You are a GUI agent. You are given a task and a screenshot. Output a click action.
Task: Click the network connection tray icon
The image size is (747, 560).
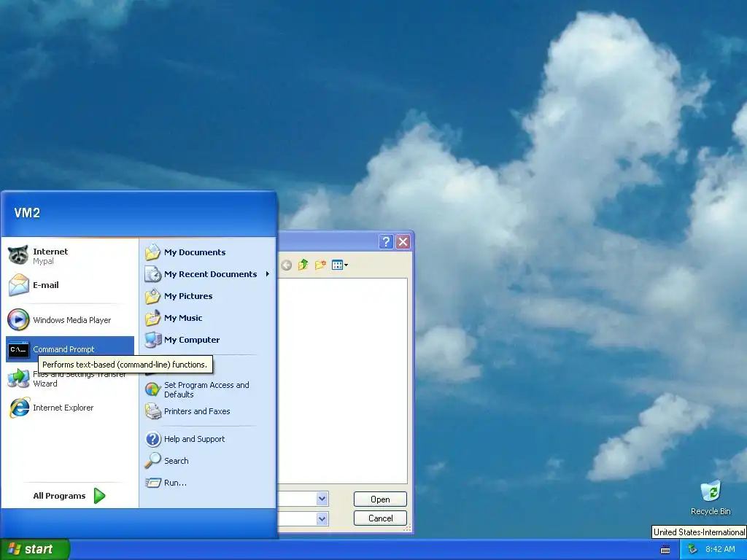tap(692, 550)
